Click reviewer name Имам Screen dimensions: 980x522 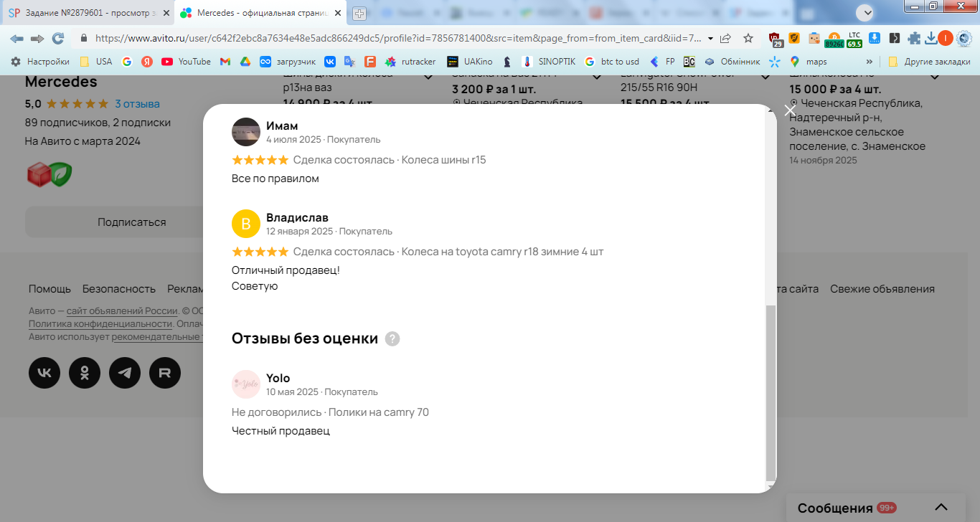click(282, 126)
